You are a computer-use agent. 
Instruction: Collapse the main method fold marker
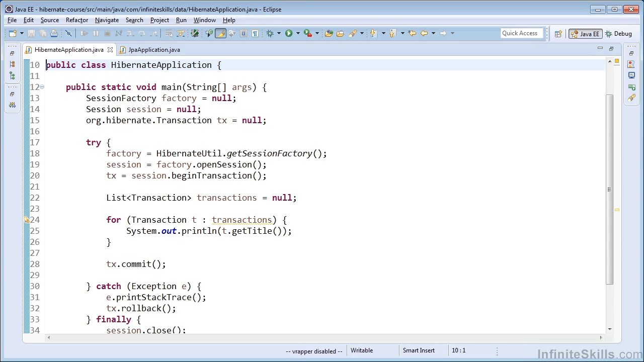(42, 87)
